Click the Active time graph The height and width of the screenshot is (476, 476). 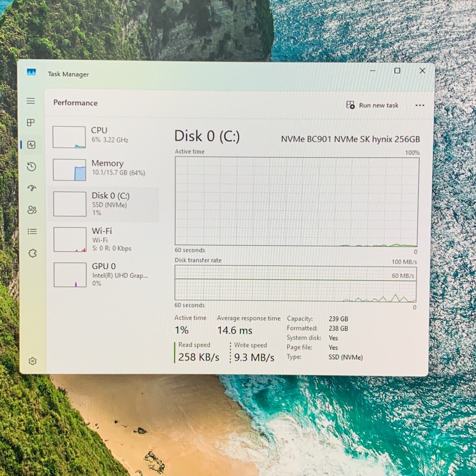296,202
